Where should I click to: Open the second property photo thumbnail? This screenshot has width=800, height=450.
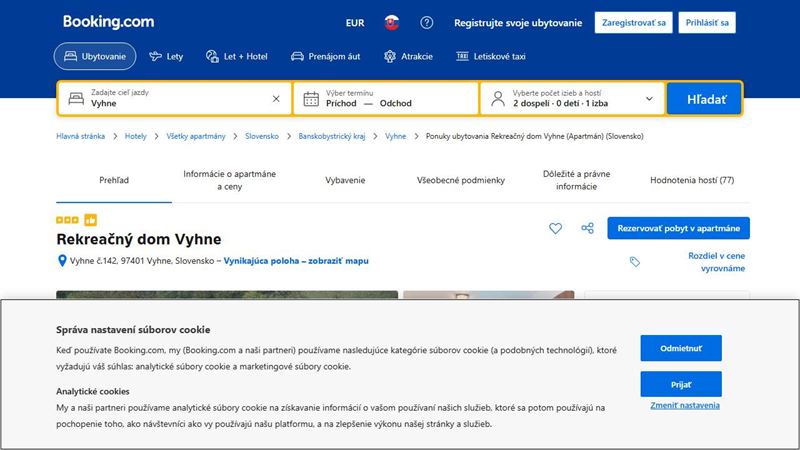pos(489,295)
